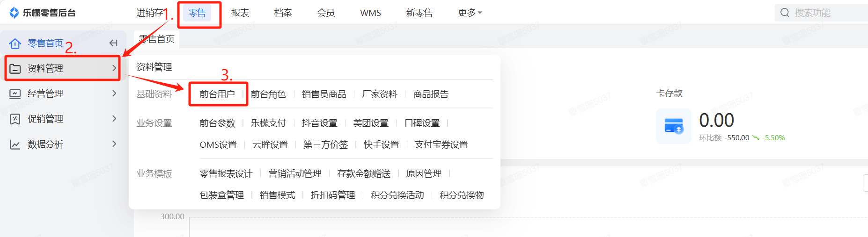Open 抖音设置 link
This screenshot has height=237, width=868.
[320, 123]
